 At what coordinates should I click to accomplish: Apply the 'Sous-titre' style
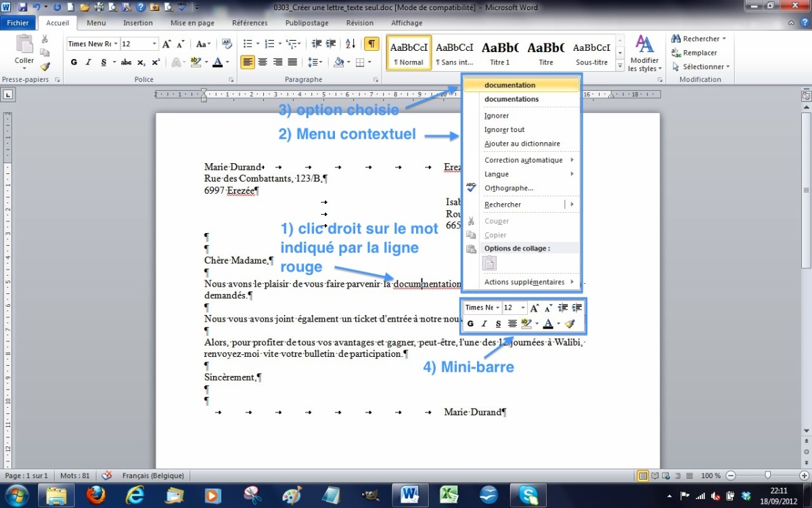(x=592, y=53)
